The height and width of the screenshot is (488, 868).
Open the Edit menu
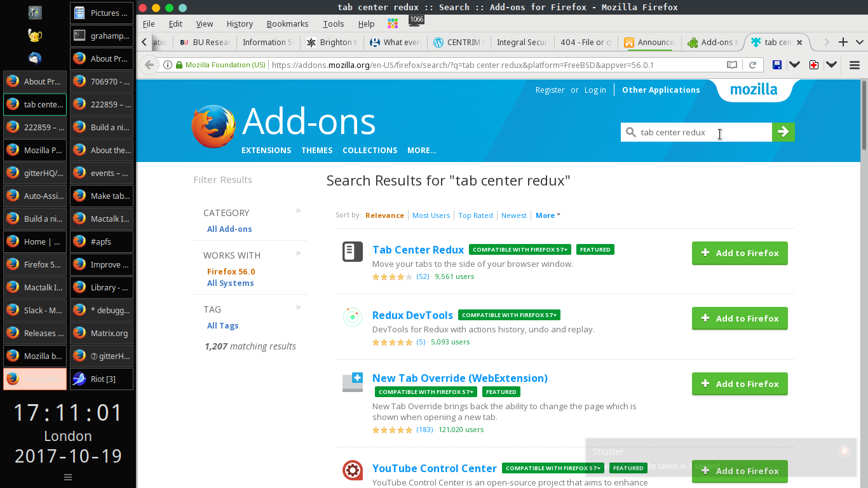tap(175, 24)
